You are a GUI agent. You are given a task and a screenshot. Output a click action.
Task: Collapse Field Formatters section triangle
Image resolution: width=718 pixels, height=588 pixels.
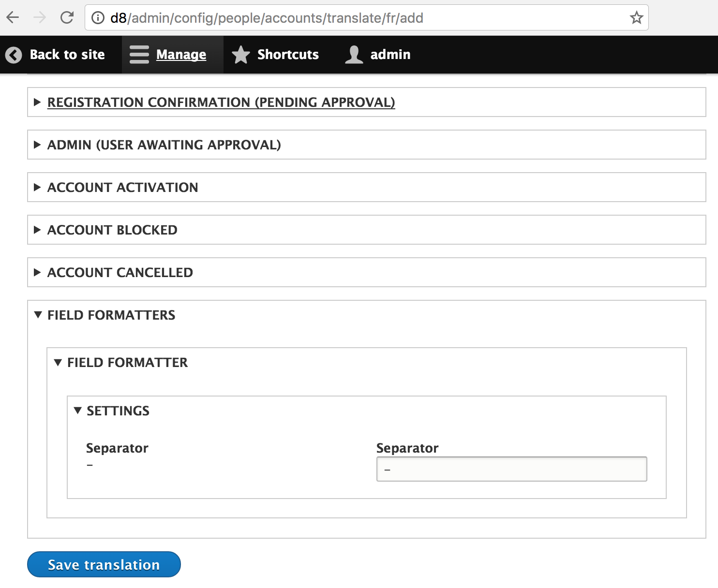click(38, 315)
